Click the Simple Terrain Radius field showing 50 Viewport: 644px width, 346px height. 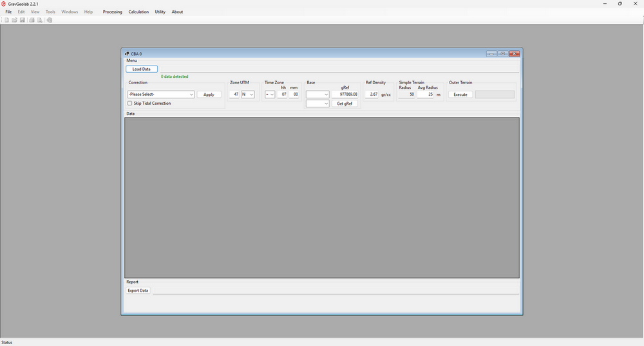(406, 95)
